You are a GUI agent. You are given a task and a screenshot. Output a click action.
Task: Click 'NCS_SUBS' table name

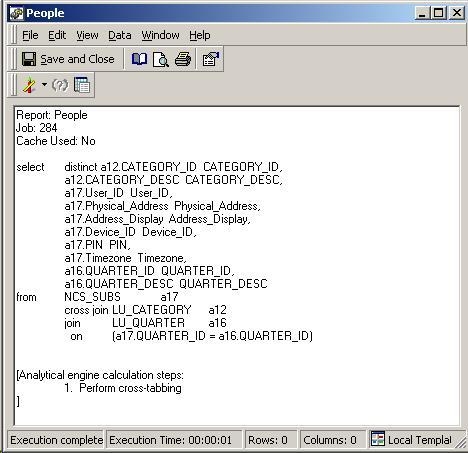point(92,297)
